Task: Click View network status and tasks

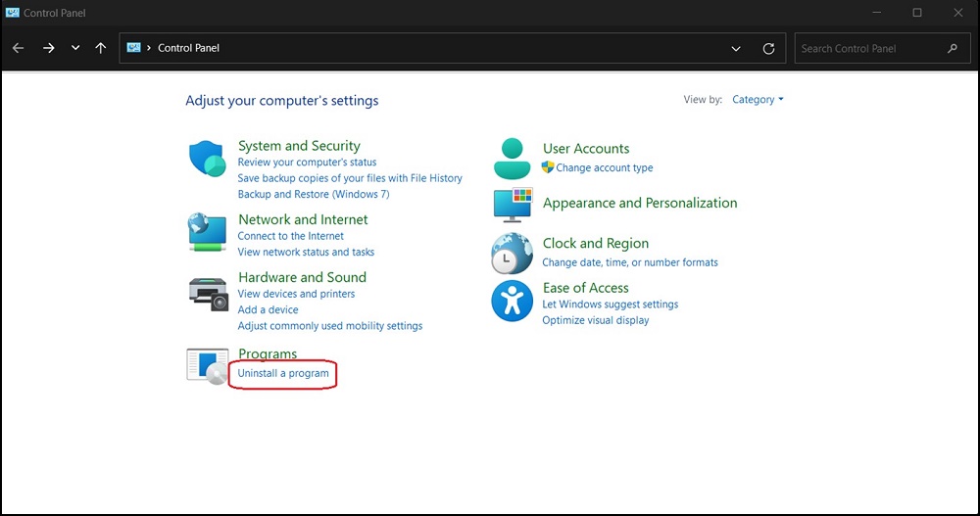Action: (306, 252)
